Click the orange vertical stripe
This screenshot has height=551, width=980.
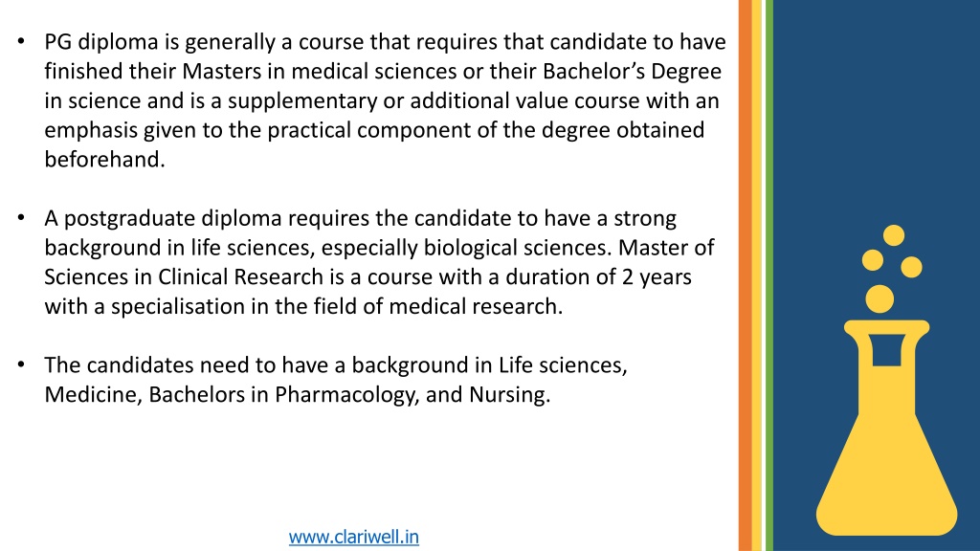[745, 275]
